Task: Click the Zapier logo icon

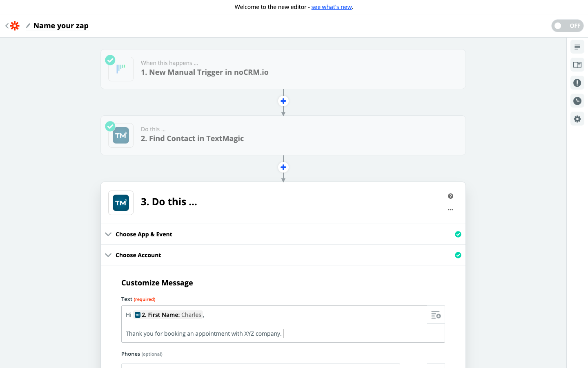Action: [x=15, y=26]
